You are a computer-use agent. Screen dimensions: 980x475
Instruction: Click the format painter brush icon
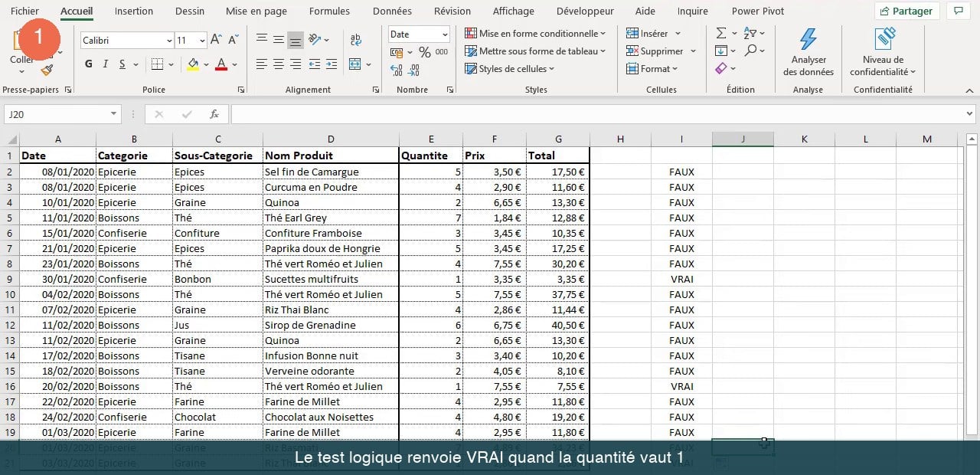[x=47, y=70]
